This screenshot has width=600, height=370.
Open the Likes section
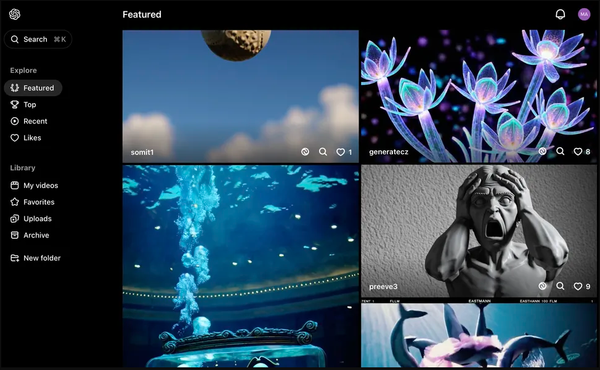(x=26, y=138)
